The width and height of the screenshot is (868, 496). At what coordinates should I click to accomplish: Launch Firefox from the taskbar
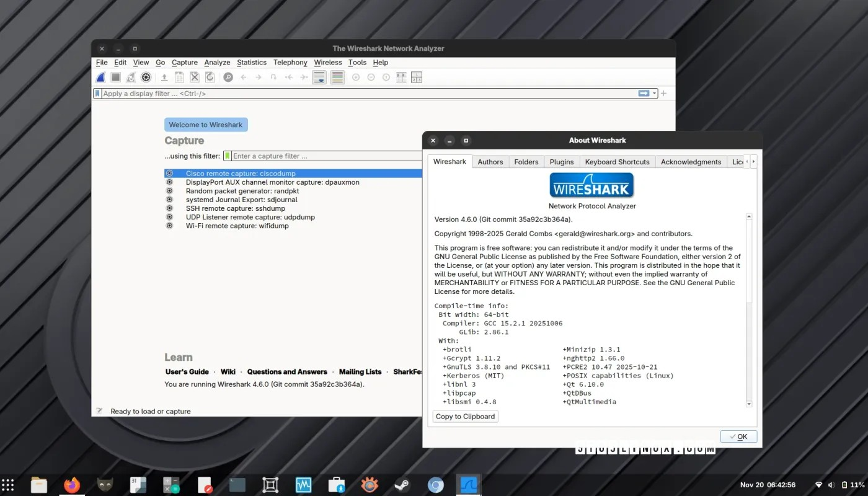(71, 484)
